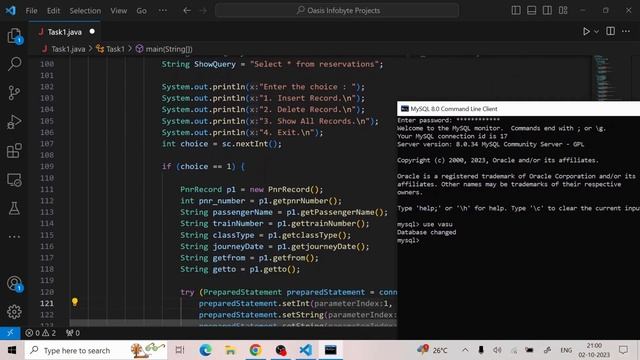Click the mysql> prompt in the MySQL window
Viewport: 640px width, 360px height.
click(x=408, y=240)
